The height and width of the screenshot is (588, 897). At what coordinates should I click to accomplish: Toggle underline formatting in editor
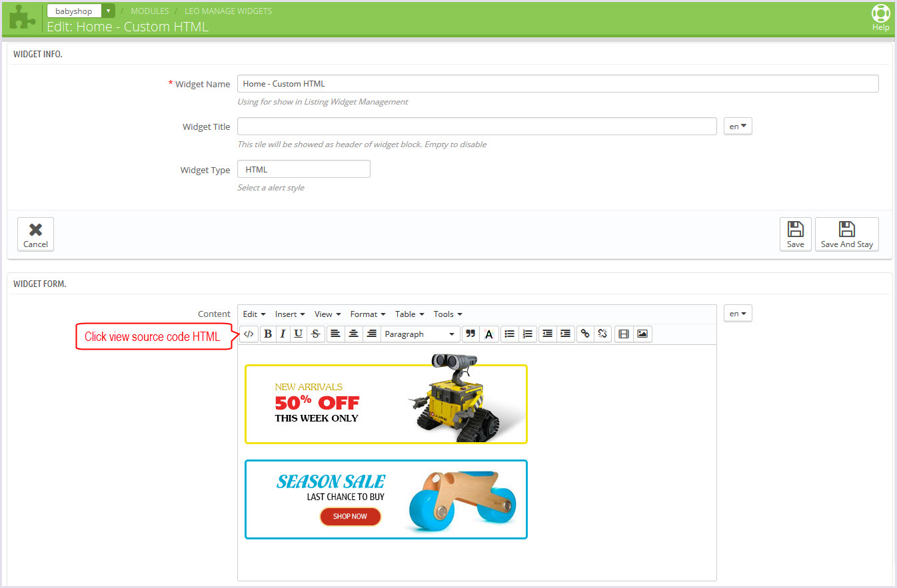point(298,334)
